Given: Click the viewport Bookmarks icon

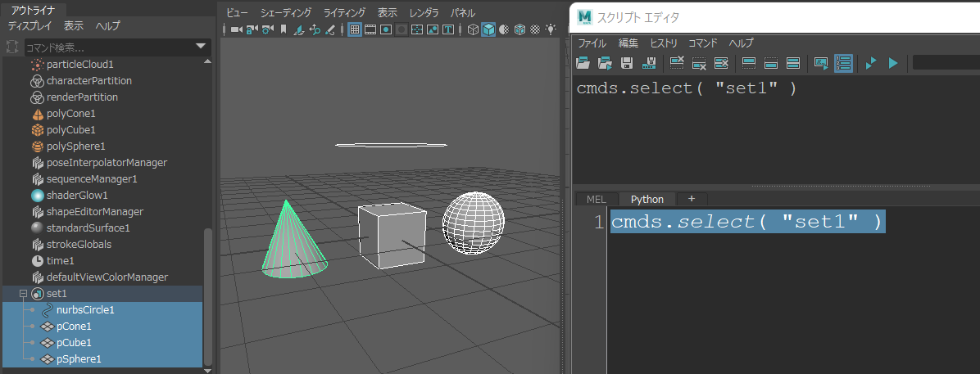Looking at the screenshot, I should pos(283,29).
